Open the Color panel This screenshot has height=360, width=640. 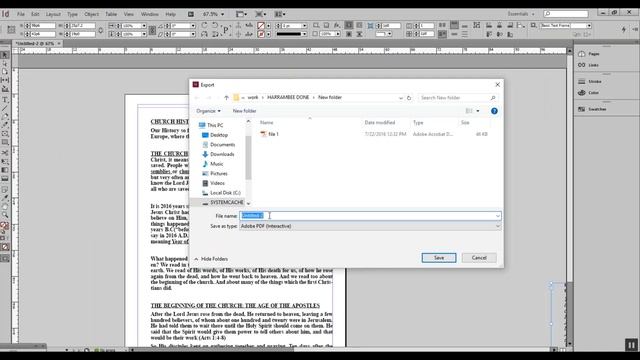click(x=589, y=93)
